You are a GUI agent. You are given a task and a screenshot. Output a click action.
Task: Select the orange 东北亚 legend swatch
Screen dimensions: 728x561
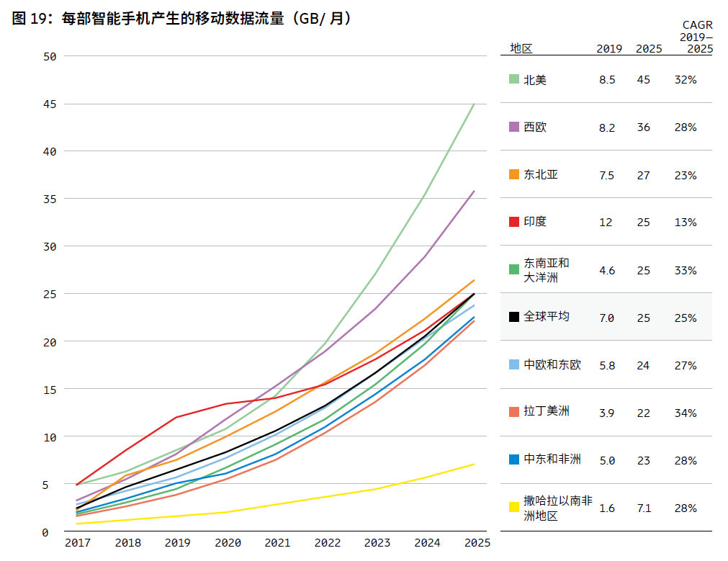click(x=514, y=174)
